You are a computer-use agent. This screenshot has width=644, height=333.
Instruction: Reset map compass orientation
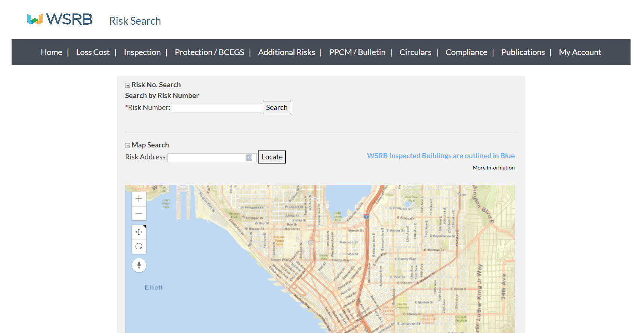point(139,265)
